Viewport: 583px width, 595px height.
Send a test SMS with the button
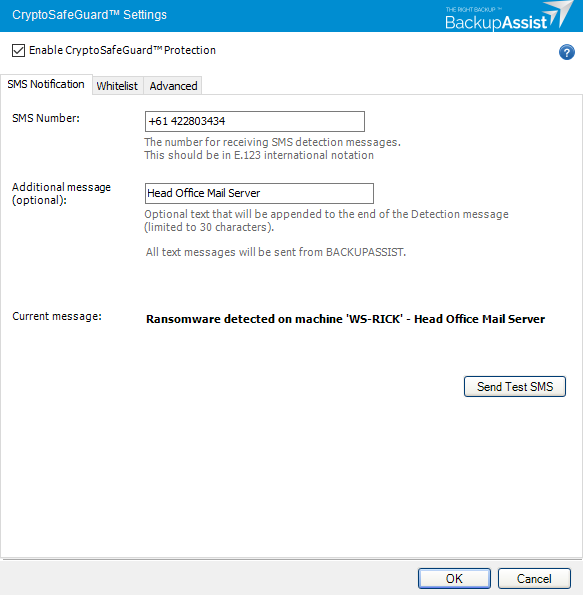515,387
